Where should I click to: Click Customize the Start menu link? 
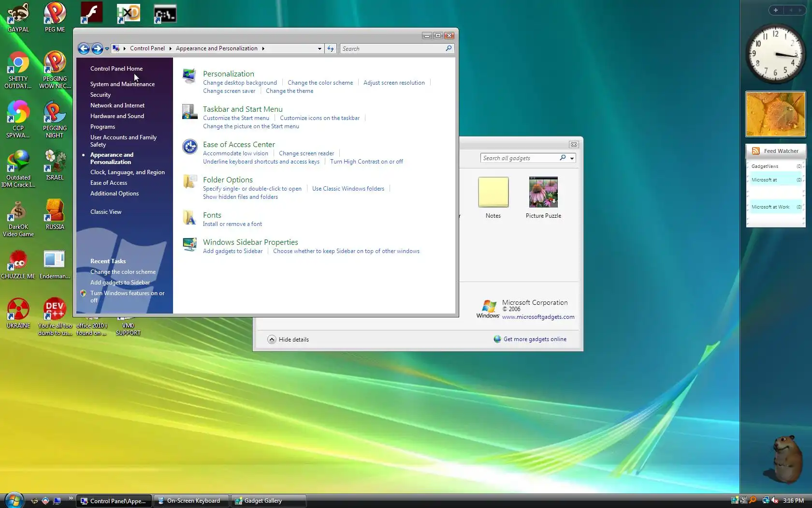[x=236, y=118]
